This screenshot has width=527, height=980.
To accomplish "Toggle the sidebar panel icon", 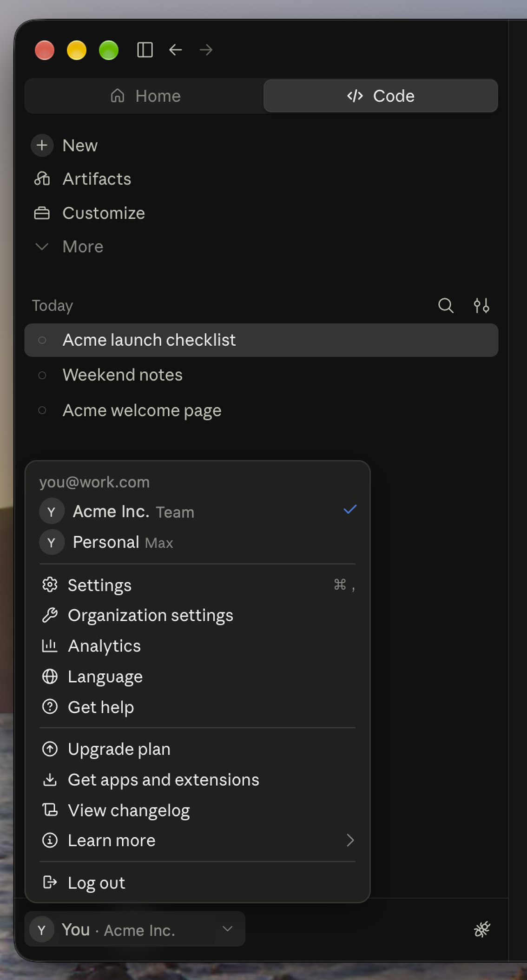I will [145, 50].
